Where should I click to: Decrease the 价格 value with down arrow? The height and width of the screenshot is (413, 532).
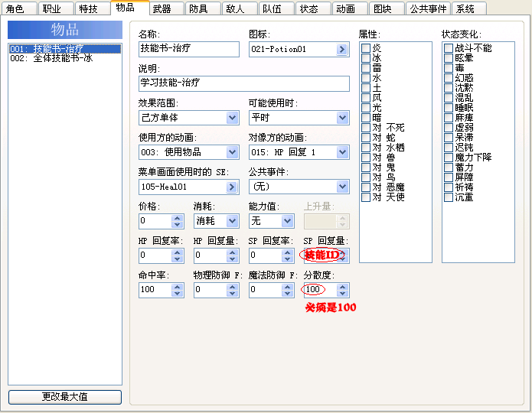click(x=177, y=225)
